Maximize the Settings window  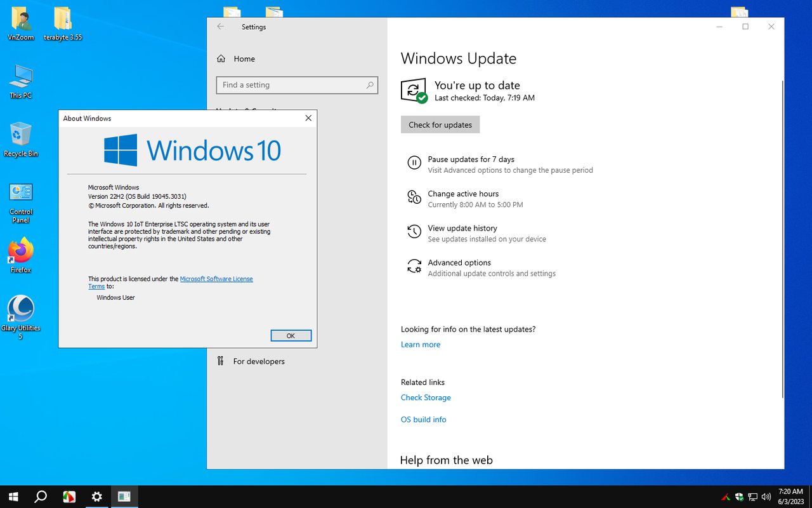745,27
